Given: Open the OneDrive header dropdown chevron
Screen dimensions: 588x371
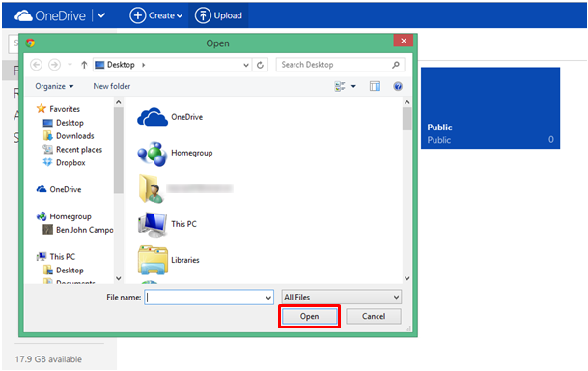Looking at the screenshot, I should [x=101, y=15].
